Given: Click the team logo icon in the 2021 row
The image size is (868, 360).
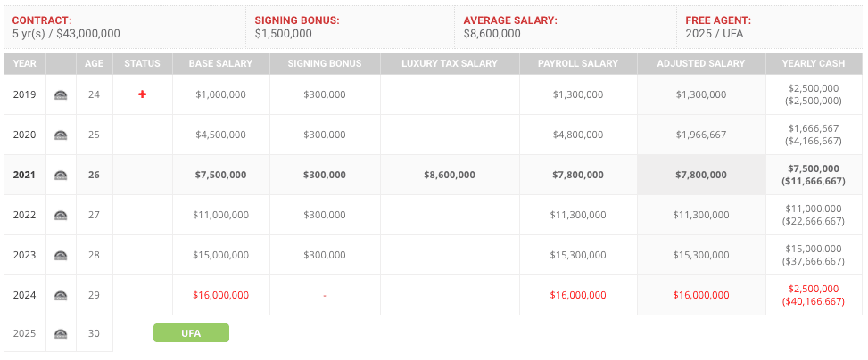Looking at the screenshot, I should point(61,175).
